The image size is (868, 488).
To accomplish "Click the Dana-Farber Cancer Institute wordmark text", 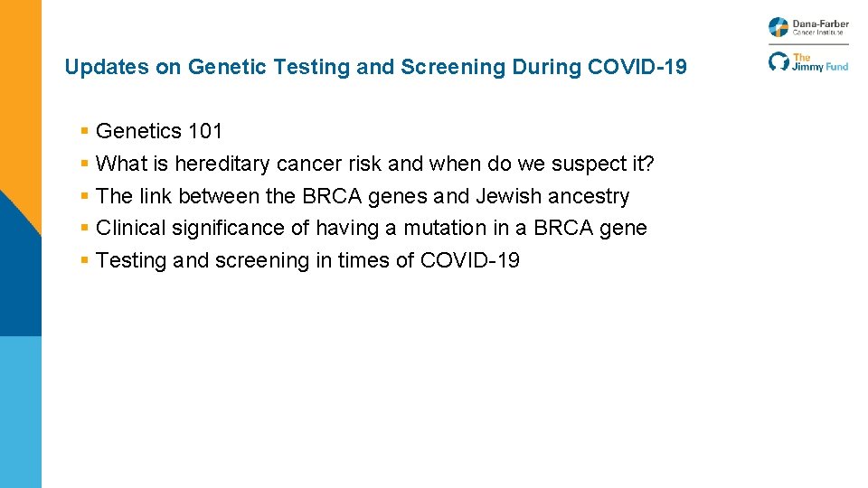I will click(820, 27).
